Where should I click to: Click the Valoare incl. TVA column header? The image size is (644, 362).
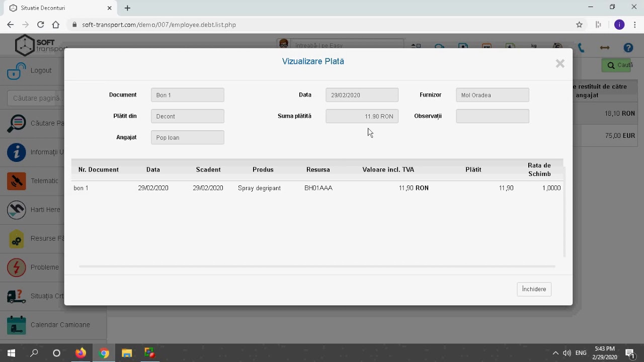[388, 169]
